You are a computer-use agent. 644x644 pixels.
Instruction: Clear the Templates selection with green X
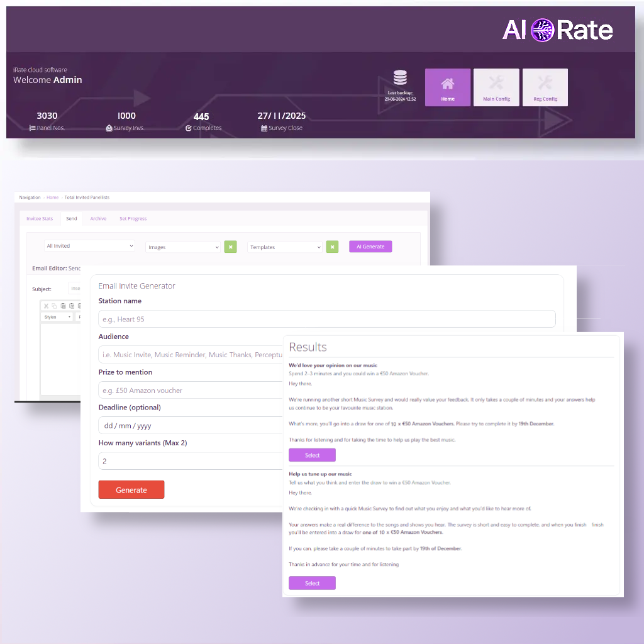pyautogui.click(x=332, y=247)
